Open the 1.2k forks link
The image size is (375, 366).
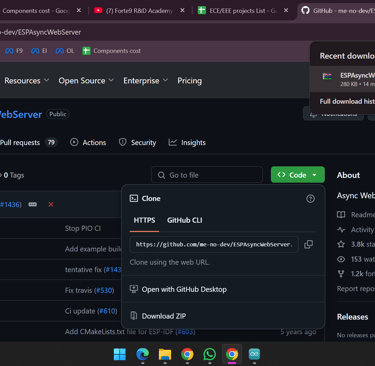coord(356,274)
